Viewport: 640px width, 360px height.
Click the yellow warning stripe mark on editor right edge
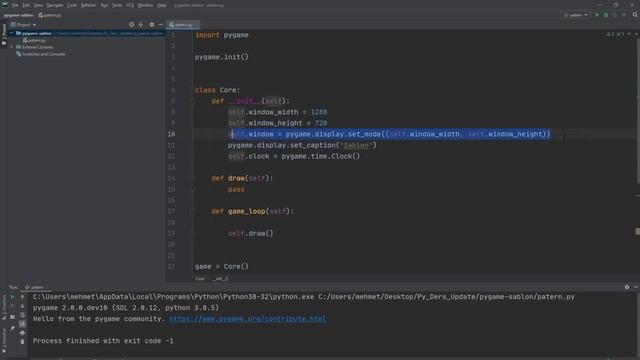[638, 231]
